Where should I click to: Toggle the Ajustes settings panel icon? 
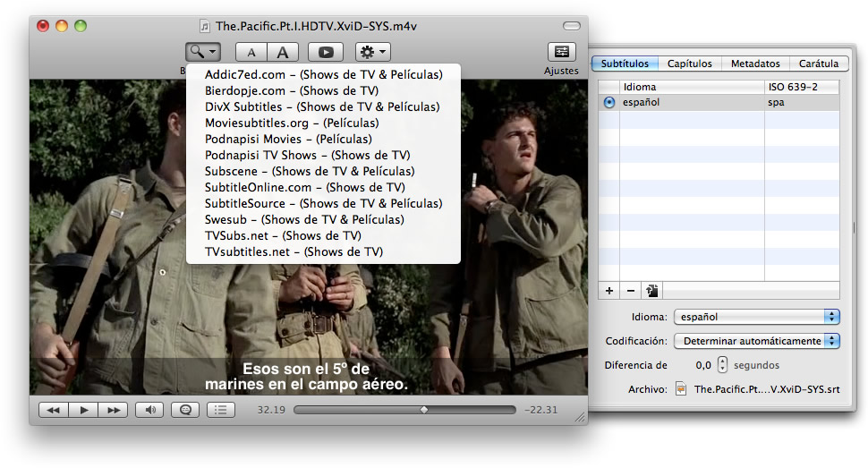pyautogui.click(x=561, y=52)
